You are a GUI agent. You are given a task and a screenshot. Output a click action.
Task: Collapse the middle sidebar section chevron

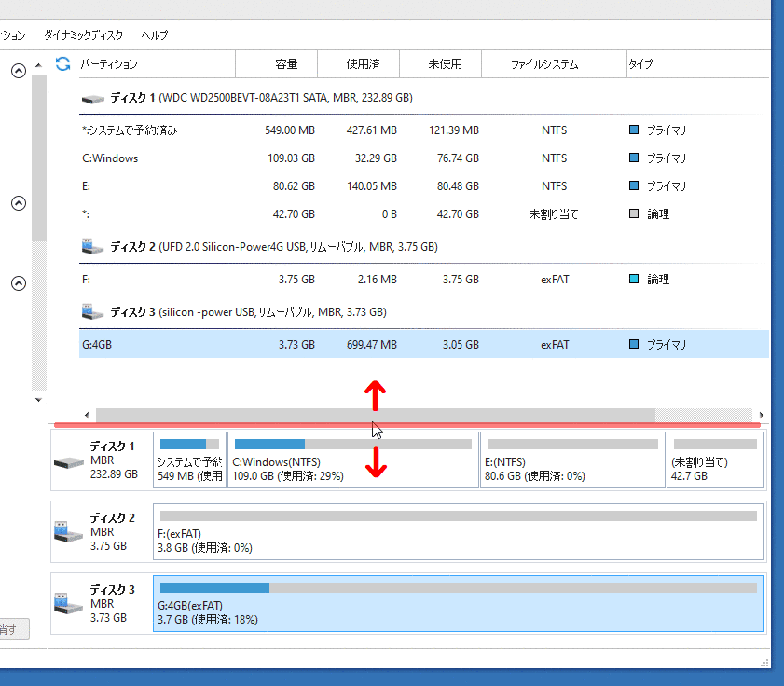(18, 203)
